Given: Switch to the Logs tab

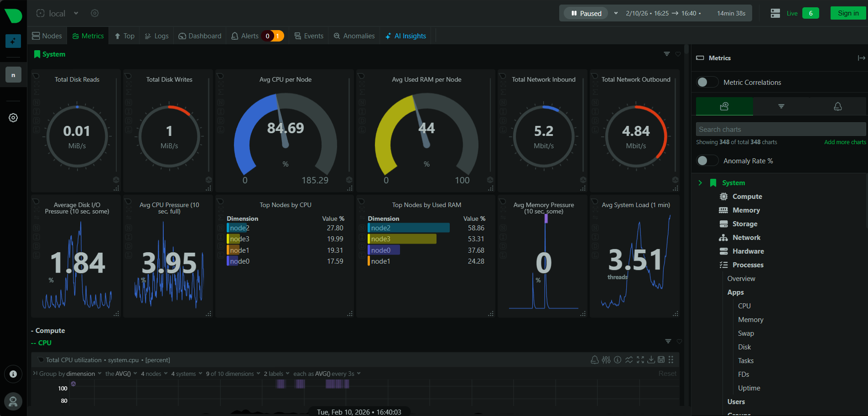Looking at the screenshot, I should pos(156,36).
